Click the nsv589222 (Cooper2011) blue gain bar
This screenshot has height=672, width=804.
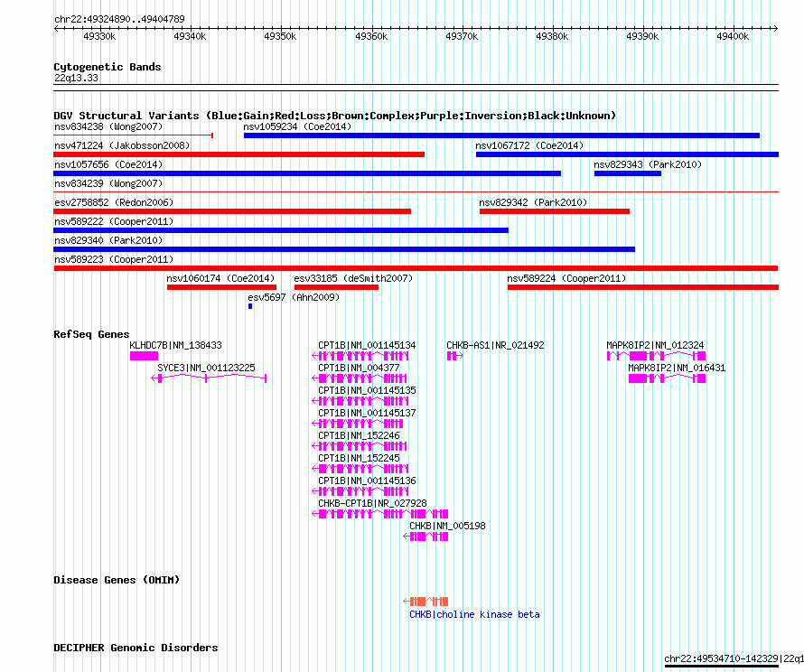(x=281, y=230)
